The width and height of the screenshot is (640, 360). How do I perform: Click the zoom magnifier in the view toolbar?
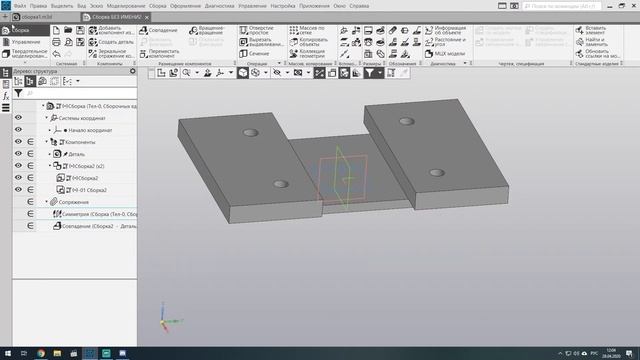pos(187,73)
